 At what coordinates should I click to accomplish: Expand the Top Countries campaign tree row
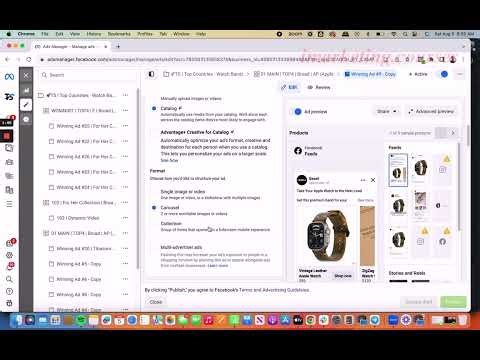point(81,95)
